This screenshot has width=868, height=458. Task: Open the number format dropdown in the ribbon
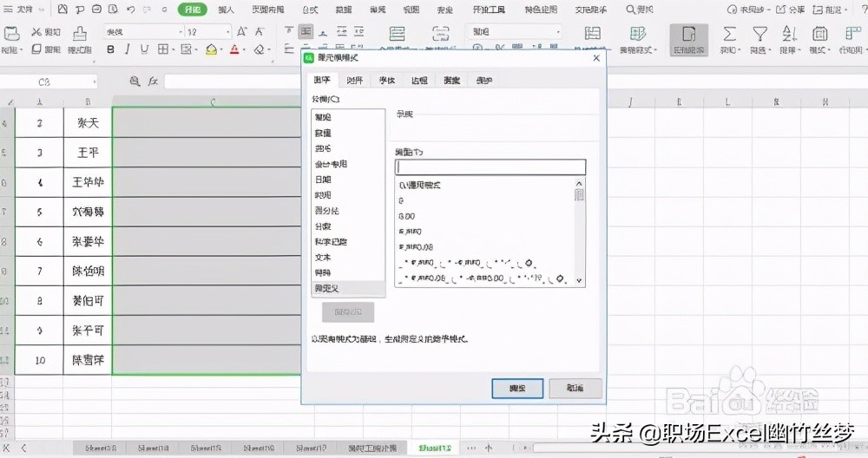pos(557,32)
